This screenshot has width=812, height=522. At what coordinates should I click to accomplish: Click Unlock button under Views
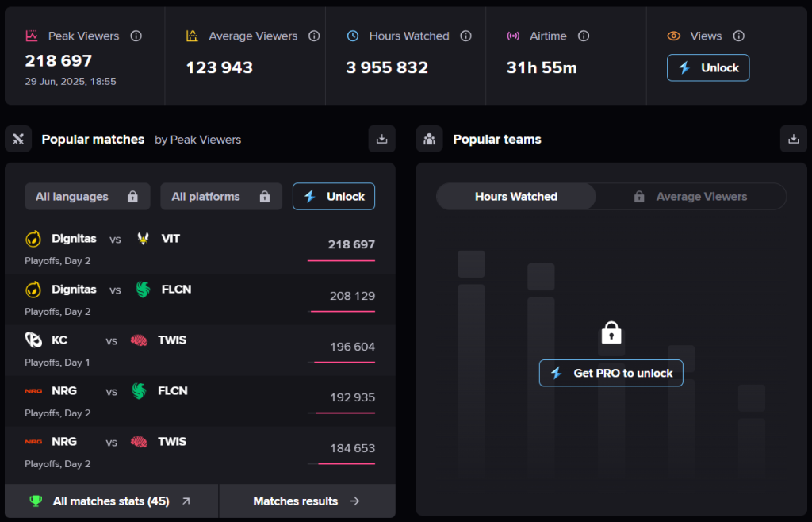point(707,68)
